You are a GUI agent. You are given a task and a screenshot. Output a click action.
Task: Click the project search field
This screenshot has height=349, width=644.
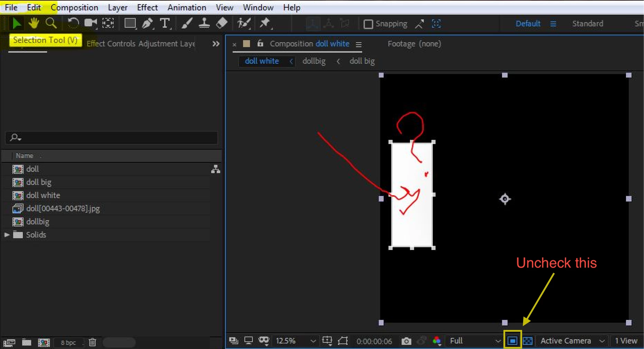(111, 138)
